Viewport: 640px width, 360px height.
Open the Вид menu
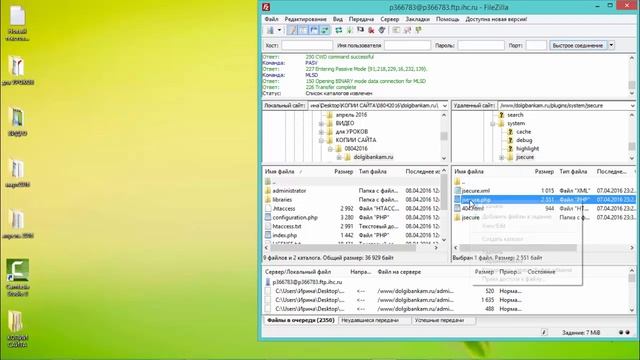pos(338,19)
